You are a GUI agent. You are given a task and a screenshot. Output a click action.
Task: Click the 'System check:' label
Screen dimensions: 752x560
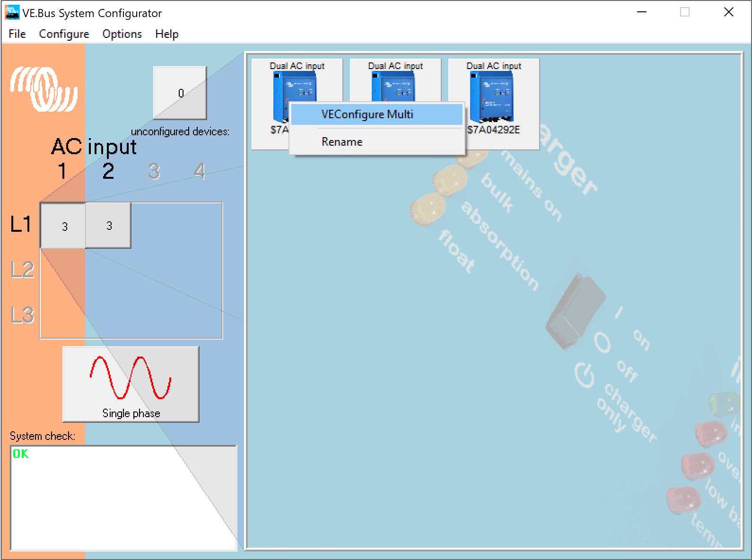43,436
